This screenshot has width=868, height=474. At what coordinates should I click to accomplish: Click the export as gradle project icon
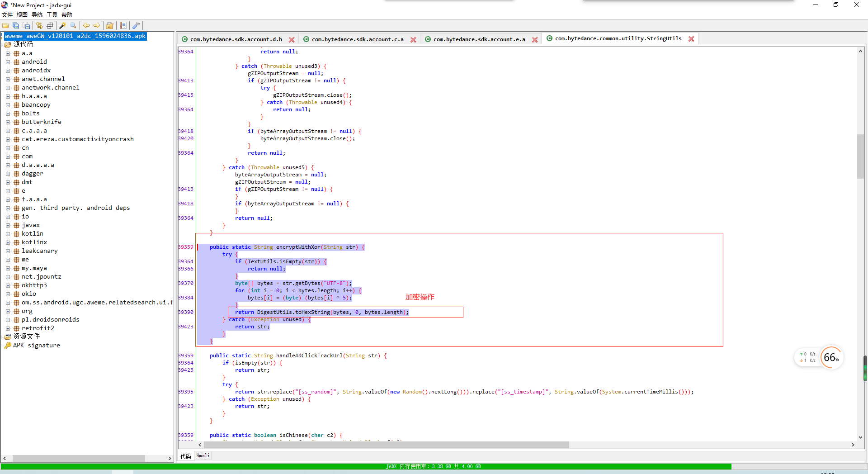tap(26, 26)
